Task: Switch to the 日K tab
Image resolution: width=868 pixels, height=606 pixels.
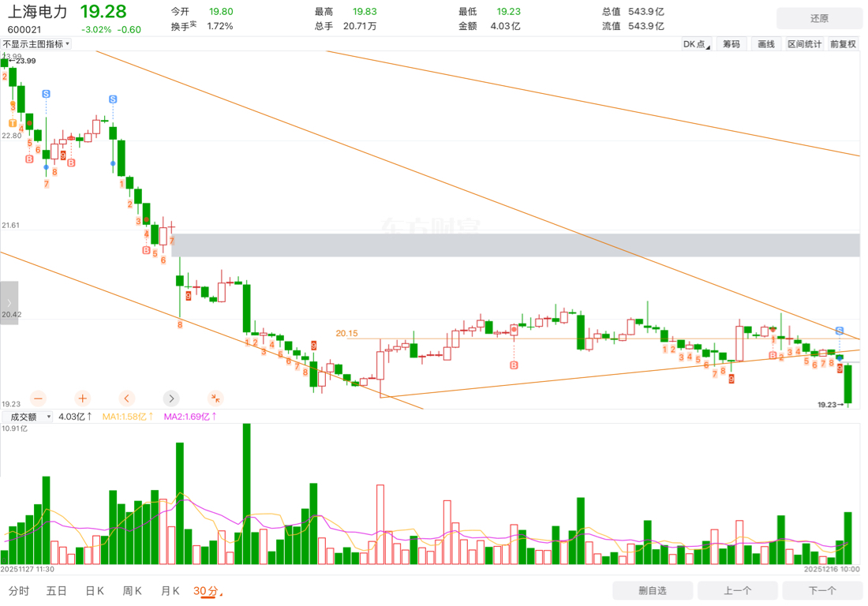Action: (95, 591)
